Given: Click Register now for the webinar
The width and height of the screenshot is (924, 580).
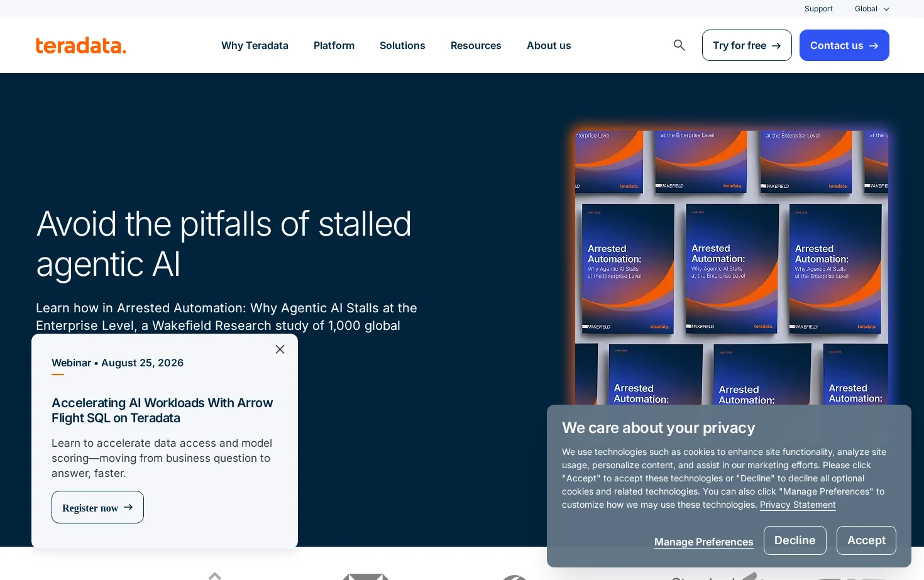Looking at the screenshot, I should point(97,507).
